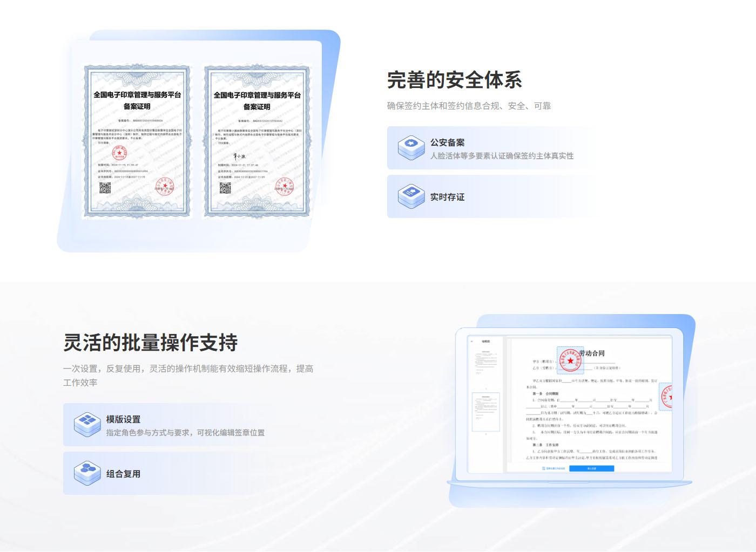Click the 模版设置 stacked-blocks icon

87,425
